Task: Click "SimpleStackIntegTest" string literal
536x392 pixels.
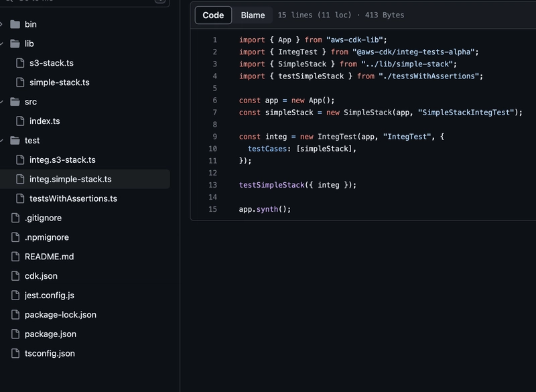Action: [466, 113]
